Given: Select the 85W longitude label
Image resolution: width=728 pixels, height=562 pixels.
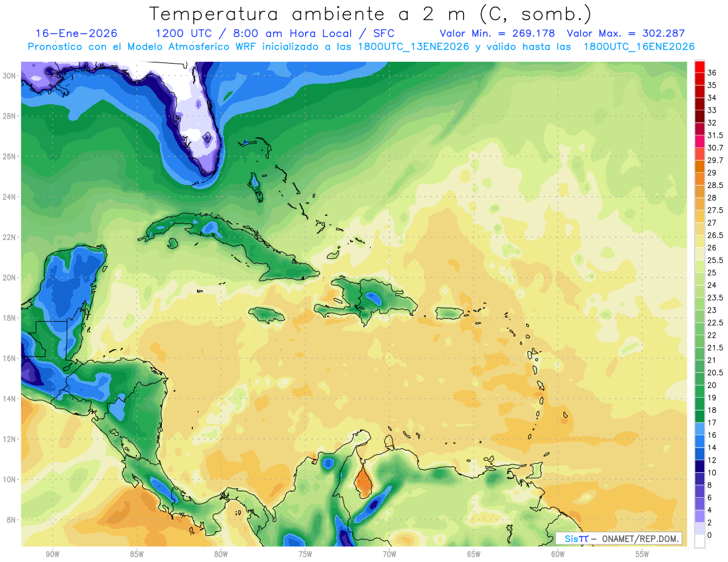Looking at the screenshot, I should (x=136, y=554).
